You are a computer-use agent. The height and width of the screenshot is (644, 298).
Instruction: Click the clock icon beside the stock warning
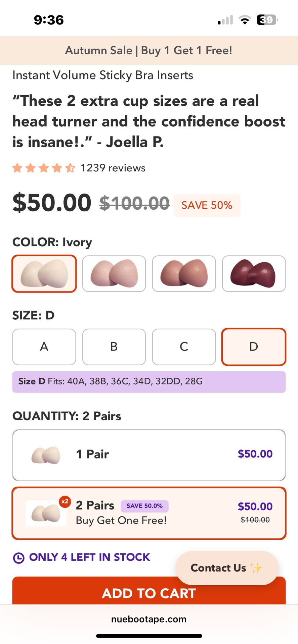click(x=19, y=557)
